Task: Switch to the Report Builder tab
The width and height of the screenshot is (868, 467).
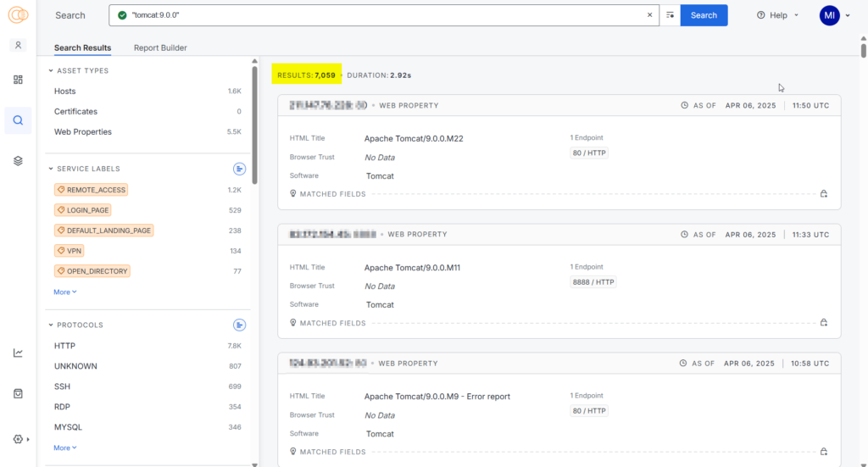Action: [x=160, y=47]
